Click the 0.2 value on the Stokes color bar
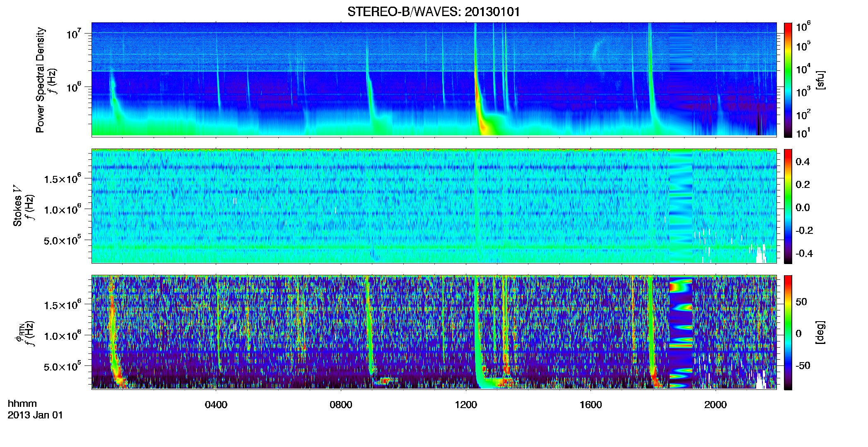The width and height of the screenshot is (868, 447). (x=803, y=185)
